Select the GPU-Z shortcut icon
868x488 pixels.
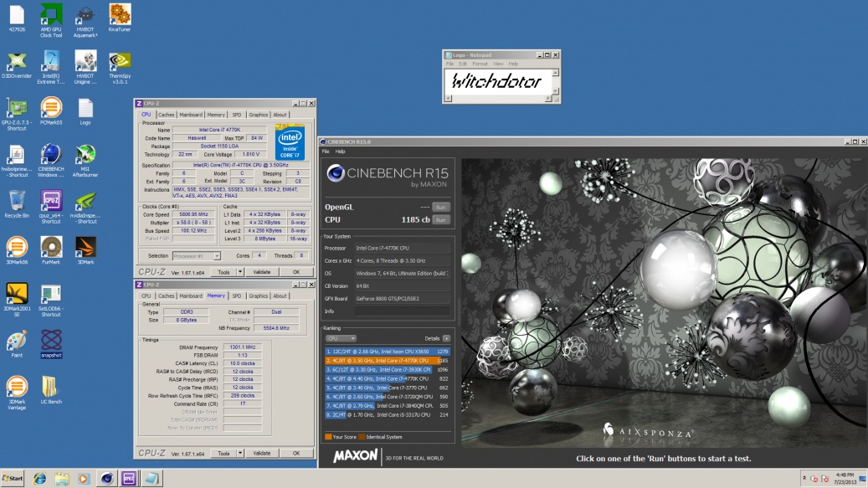tap(17, 108)
